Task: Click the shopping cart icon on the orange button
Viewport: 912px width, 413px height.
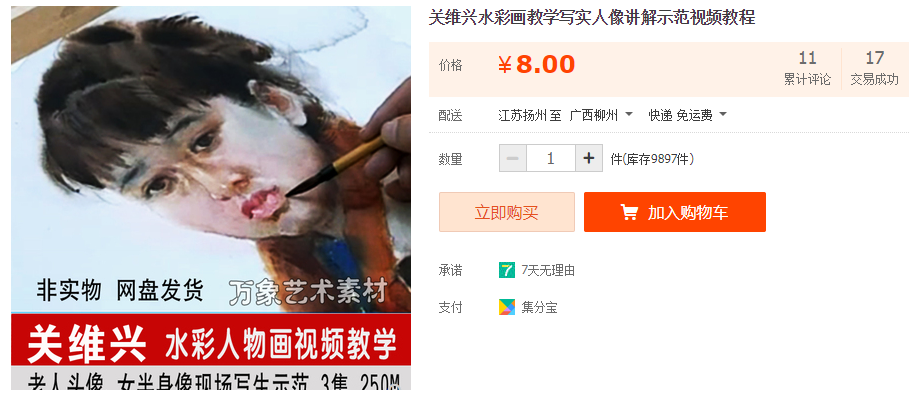Action: pyautogui.click(x=629, y=212)
